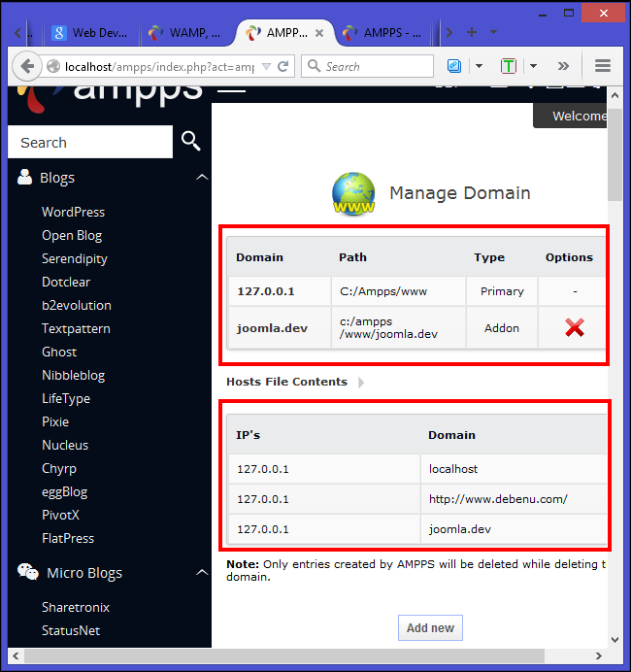This screenshot has height=672, width=631.
Task: Open StatusNet in Micro Blogs
Action: (x=71, y=630)
